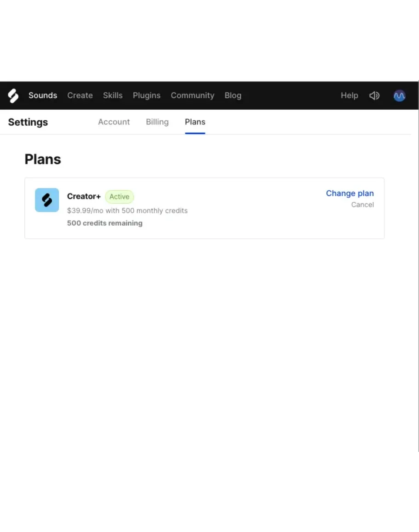Click the 500 credits remaining text
Image resolution: width=419 pixels, height=532 pixels.
point(105,223)
